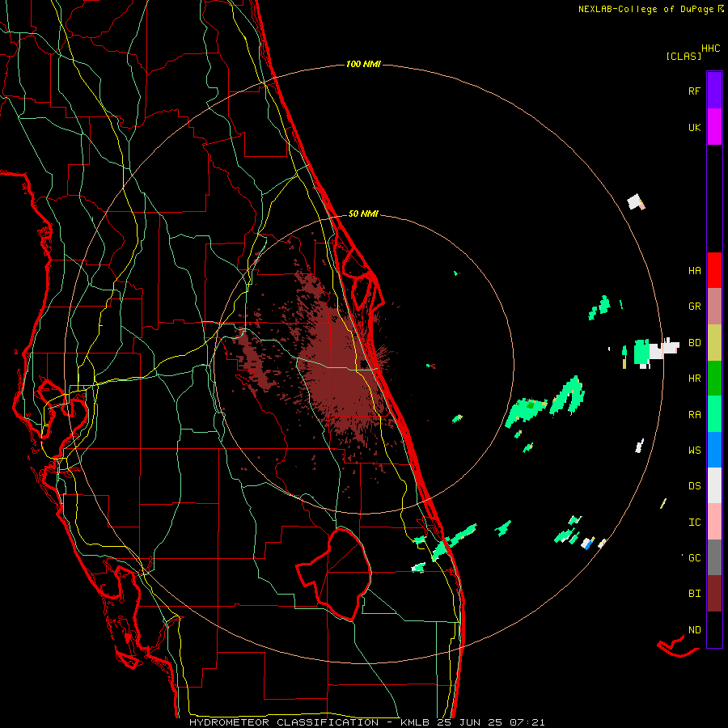Click the 'GR' legend label
This screenshot has height=728, width=728.
pos(694,307)
